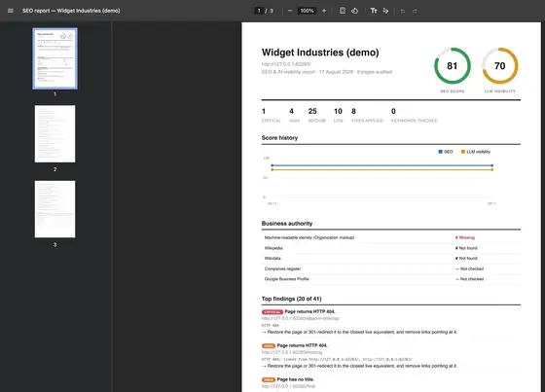Click the yellow LLM visibility legend swatch
Viewport: 545px width, 392px height.
coord(462,152)
